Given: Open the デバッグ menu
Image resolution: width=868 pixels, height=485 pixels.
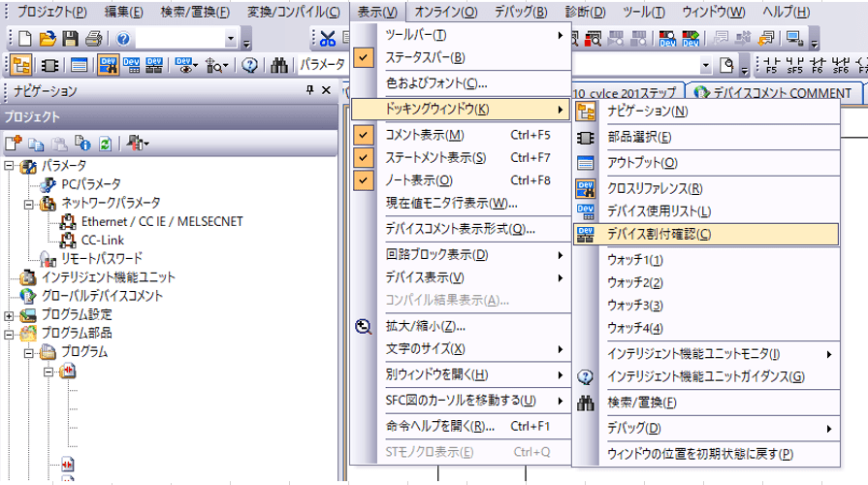Looking at the screenshot, I should pyautogui.click(x=521, y=12).
